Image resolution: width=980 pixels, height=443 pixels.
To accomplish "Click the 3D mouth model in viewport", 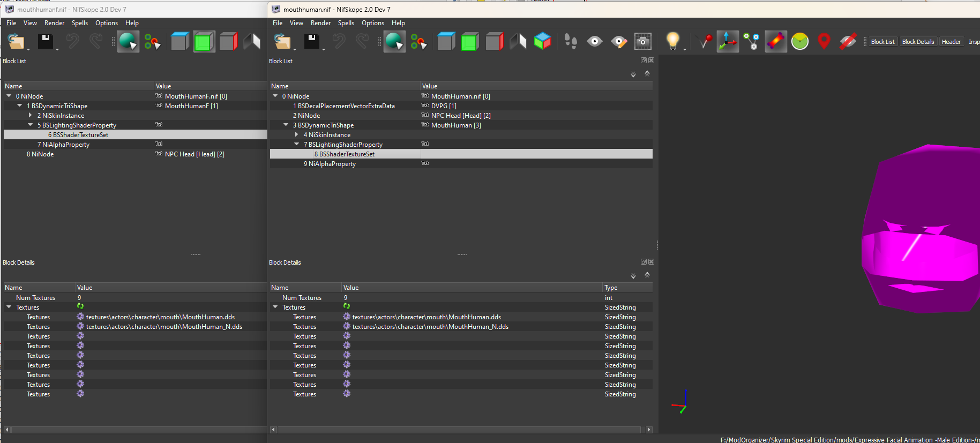I will click(x=921, y=228).
